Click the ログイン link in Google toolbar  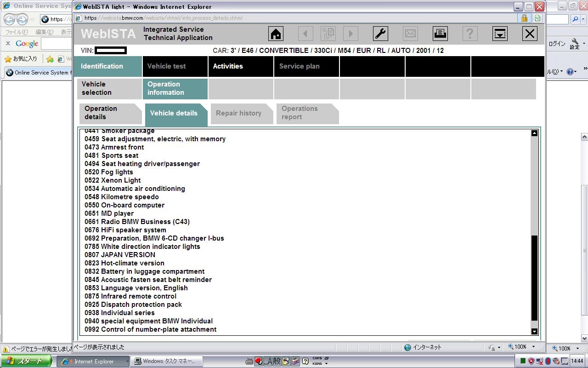click(557, 44)
